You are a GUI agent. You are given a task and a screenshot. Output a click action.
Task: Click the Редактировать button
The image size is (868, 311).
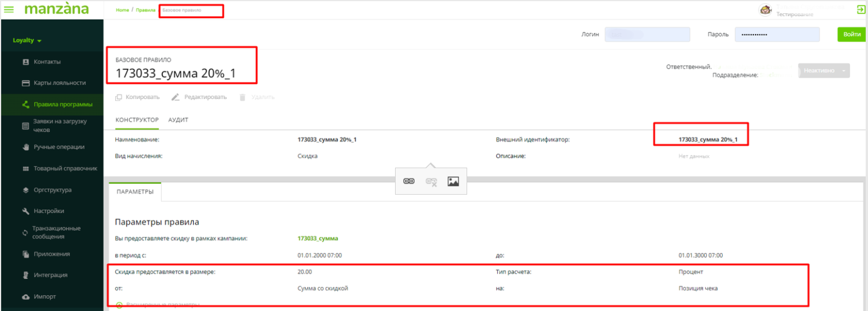click(x=200, y=97)
